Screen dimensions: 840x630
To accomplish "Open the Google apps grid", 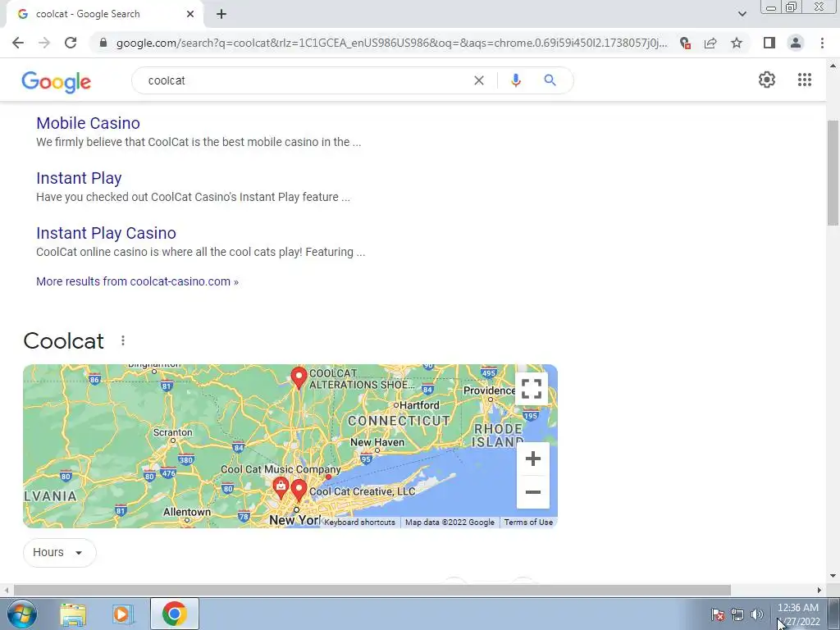I will (804, 80).
